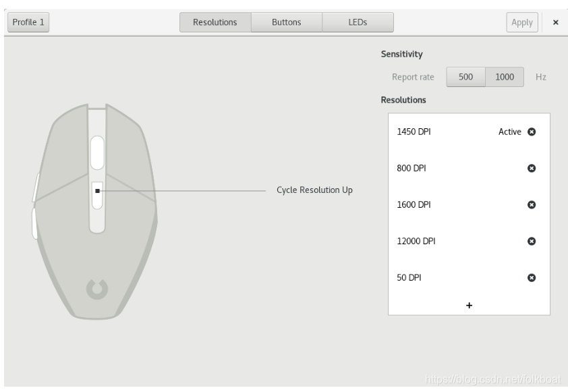The width and height of the screenshot is (568, 392).
Task: Remove the 50 DPI resolution entry
Action: pyautogui.click(x=532, y=278)
